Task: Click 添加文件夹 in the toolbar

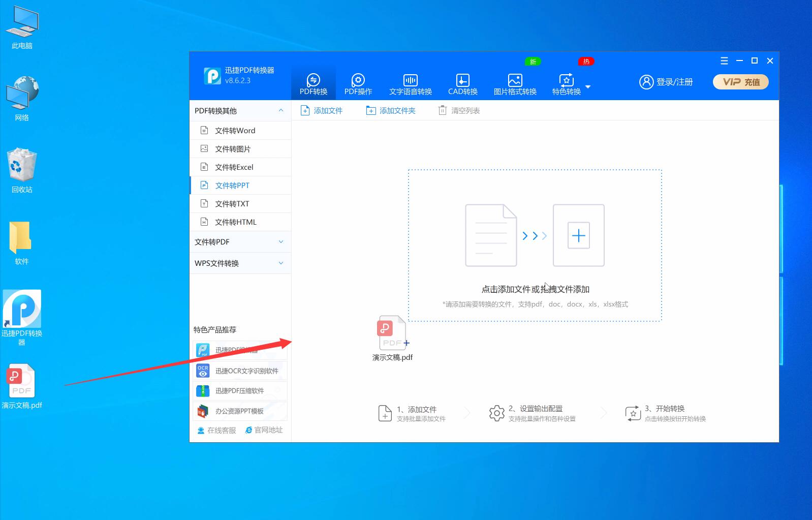Action: pos(391,110)
